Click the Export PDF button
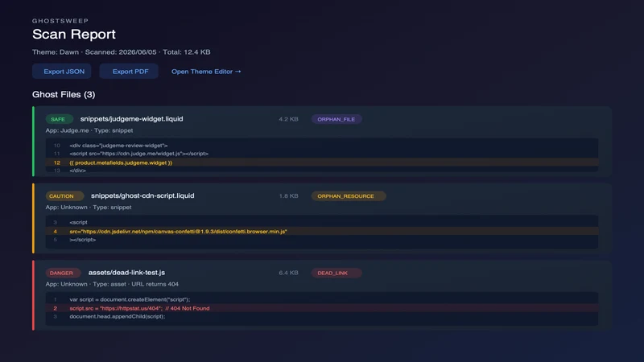 (x=129, y=72)
